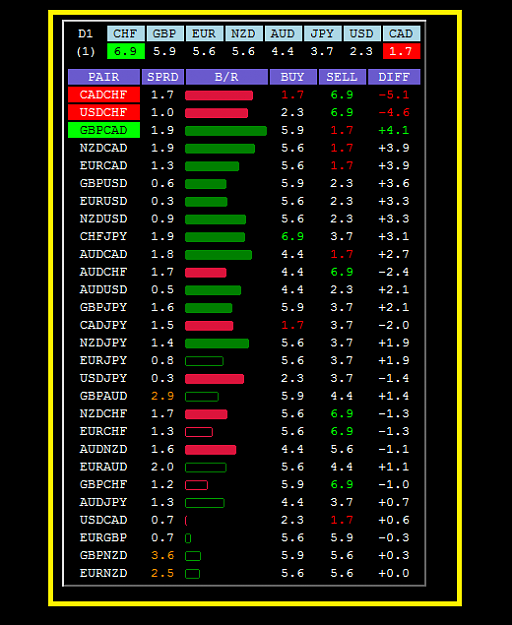Open the CADJPY pair
The width and height of the screenshot is (512, 625).
point(104,325)
